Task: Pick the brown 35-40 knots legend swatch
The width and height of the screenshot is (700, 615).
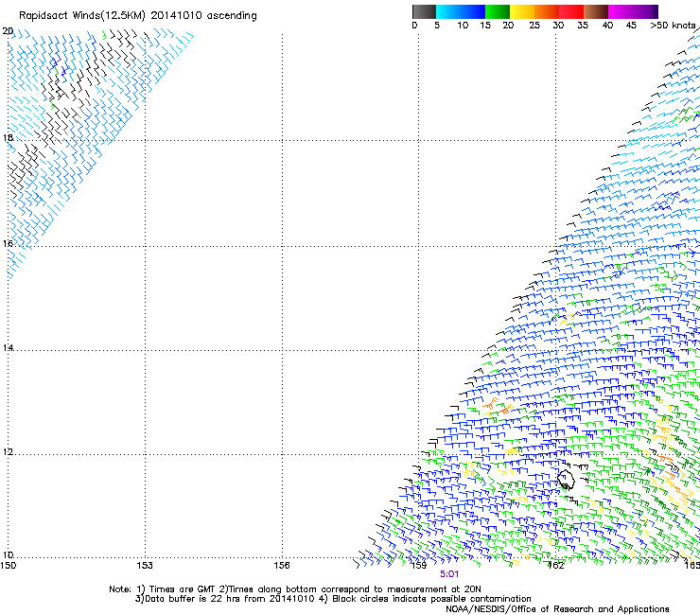Action: 596,11
